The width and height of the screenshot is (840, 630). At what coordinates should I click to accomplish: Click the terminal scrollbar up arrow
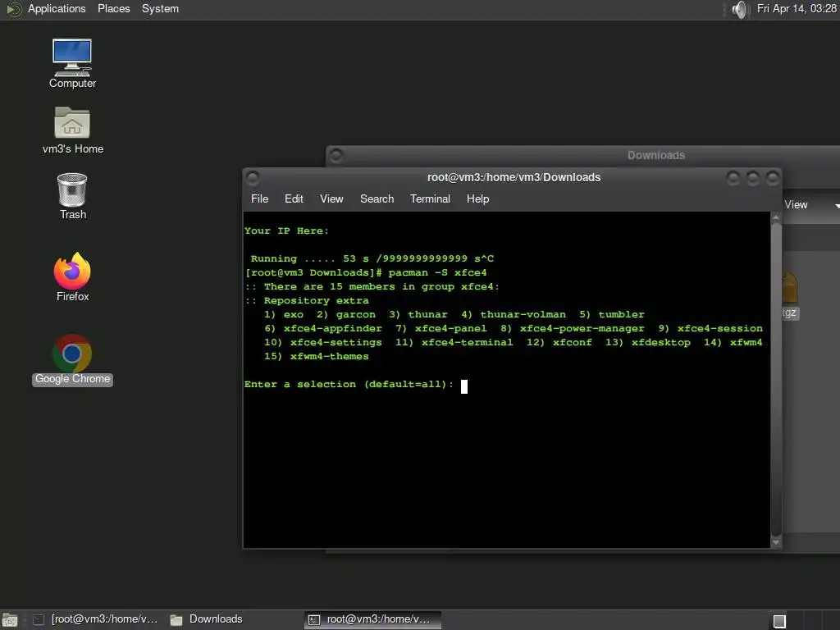[776, 217]
